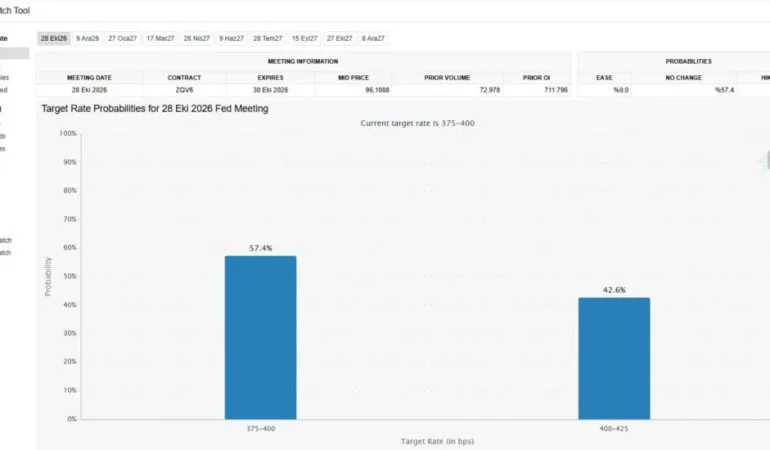Click the PROBABILITIES table header
The width and height of the screenshot is (770, 450).
click(688, 61)
